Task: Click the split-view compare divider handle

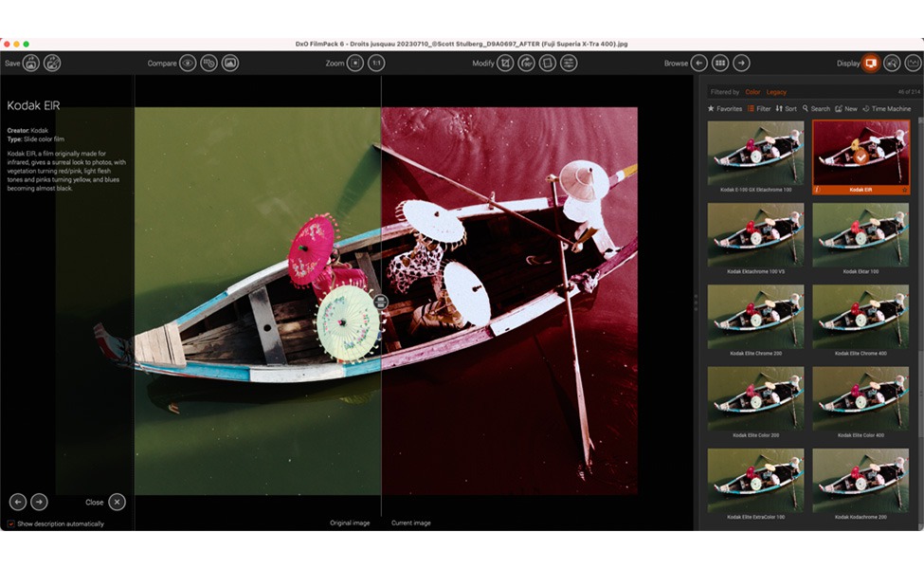Action: [x=381, y=302]
